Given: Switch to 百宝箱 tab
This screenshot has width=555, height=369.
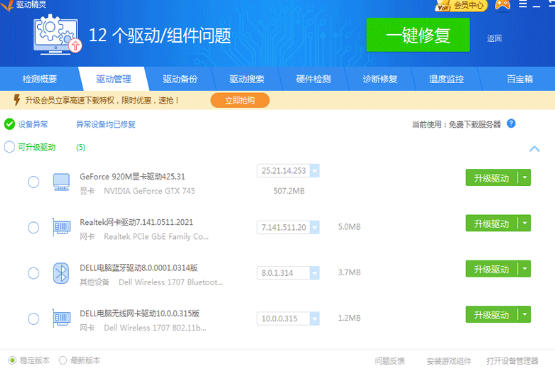Looking at the screenshot, I should 520,79.
